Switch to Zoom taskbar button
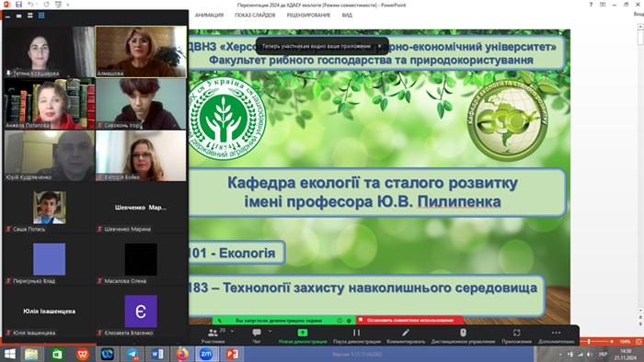Screen dimensions: 644x362 pyautogui.click(x=206, y=354)
